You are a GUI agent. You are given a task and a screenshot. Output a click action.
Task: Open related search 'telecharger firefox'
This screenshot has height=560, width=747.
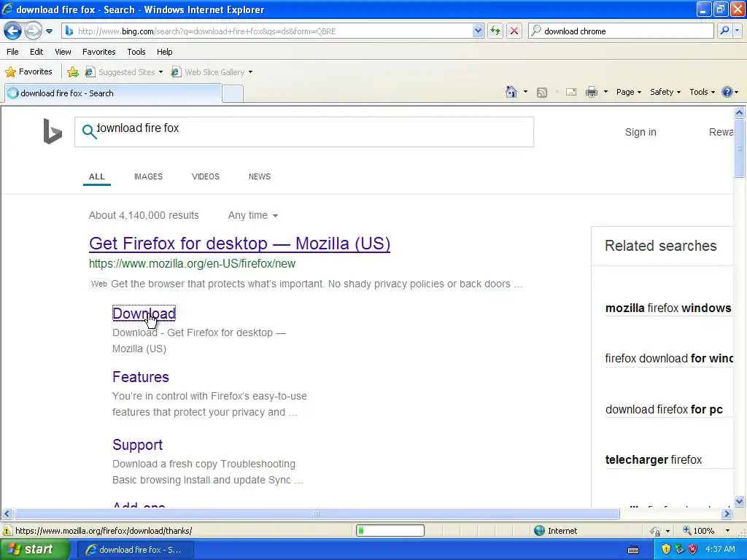click(653, 460)
